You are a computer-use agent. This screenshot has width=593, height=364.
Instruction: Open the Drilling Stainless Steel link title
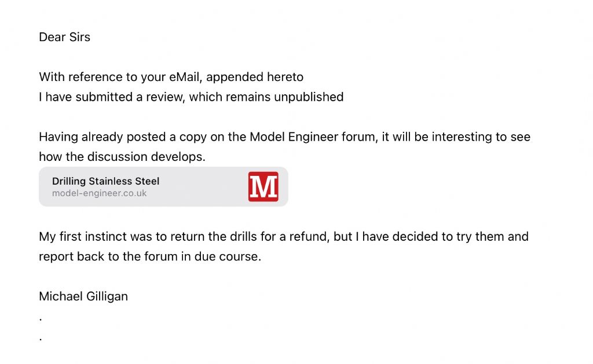105,181
